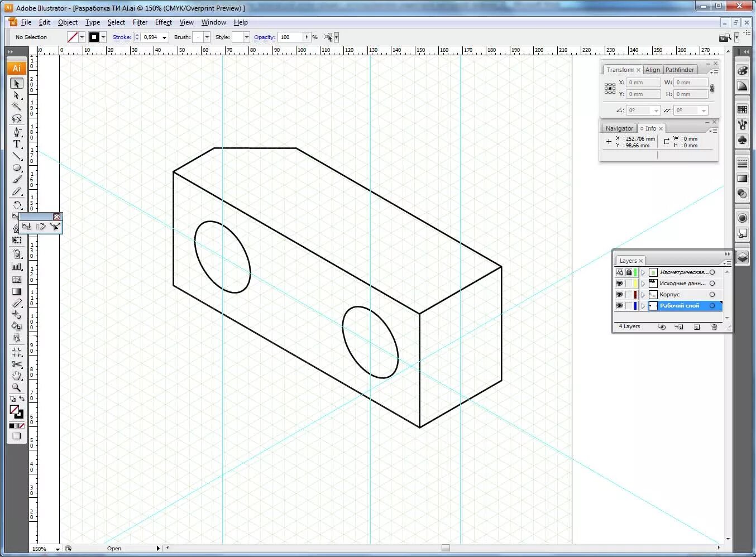Select the Column Graph tool
Screen dimensions: 756x557
tap(16, 266)
